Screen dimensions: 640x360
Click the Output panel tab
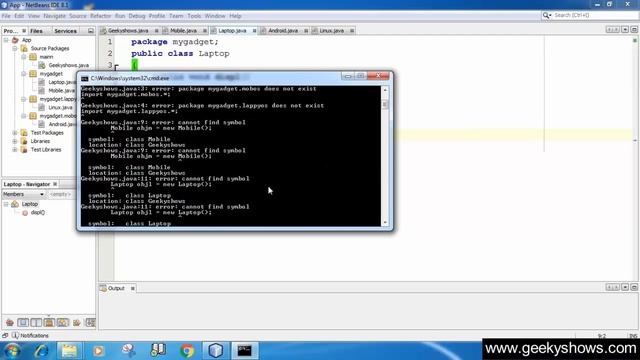click(x=116, y=288)
